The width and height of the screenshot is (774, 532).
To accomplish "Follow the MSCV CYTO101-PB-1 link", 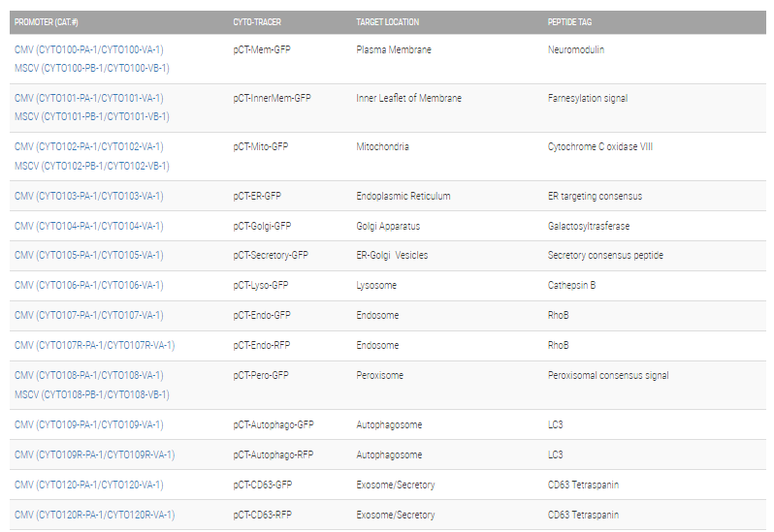I will tap(92, 116).
